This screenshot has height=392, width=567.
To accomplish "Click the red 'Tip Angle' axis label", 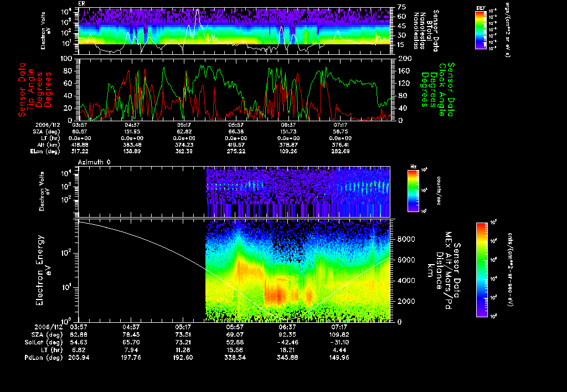I will point(31,90).
